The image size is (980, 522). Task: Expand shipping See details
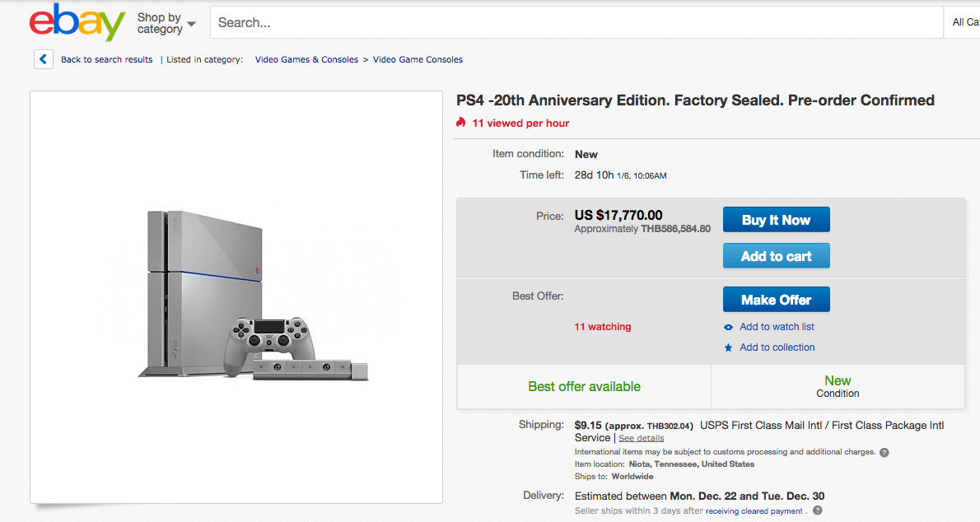click(641, 438)
